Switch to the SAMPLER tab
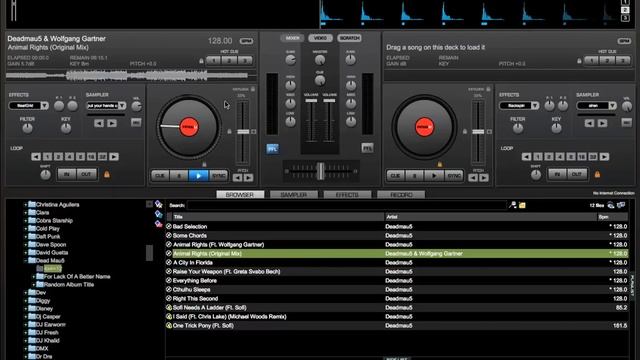The image size is (640, 360). coord(293,195)
